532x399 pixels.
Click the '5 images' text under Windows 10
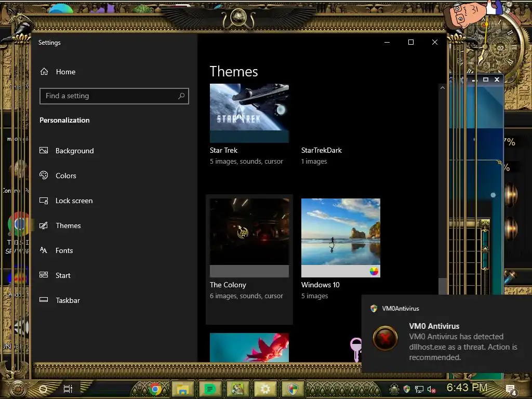coord(314,296)
